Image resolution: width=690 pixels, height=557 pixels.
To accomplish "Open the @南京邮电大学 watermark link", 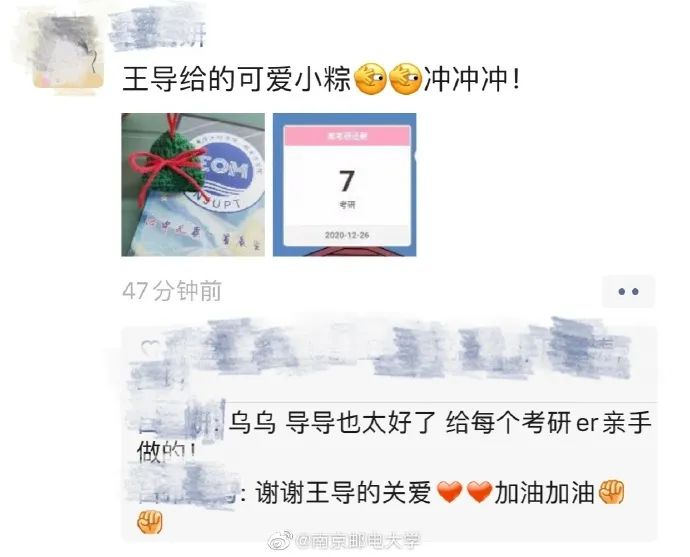I will (357, 542).
